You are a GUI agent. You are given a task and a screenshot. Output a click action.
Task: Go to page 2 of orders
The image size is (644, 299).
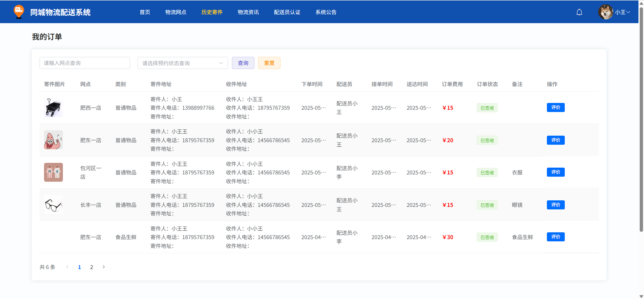pos(92,267)
